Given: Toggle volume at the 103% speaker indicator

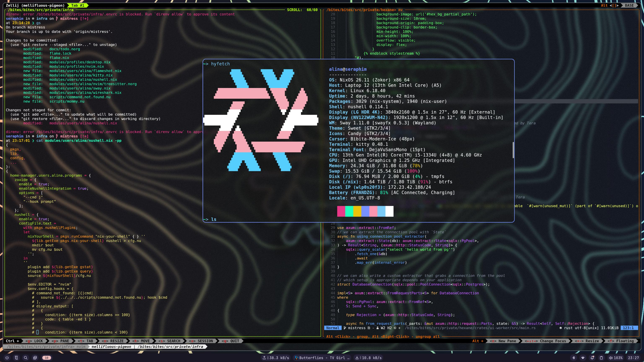Looking at the screenshot, I should pyautogui.click(x=615, y=358).
